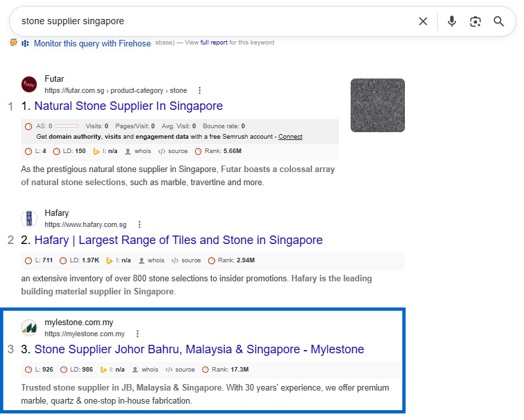Click Bounce rate: 0 metric
The height and width of the screenshot is (420, 524).
coord(224,126)
